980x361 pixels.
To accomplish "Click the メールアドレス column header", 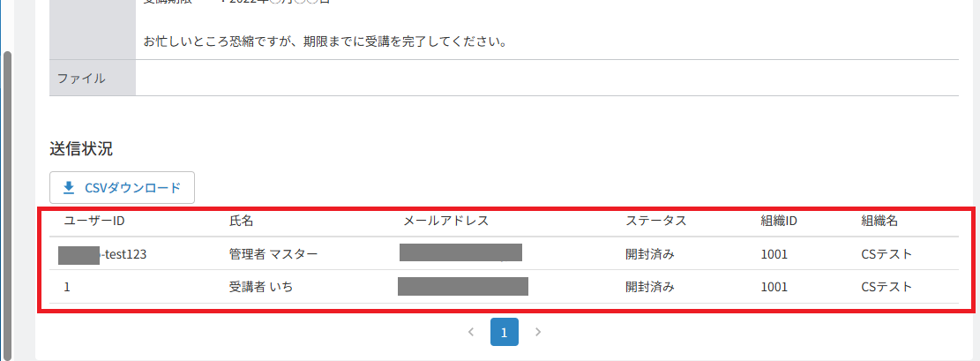I will (x=445, y=221).
